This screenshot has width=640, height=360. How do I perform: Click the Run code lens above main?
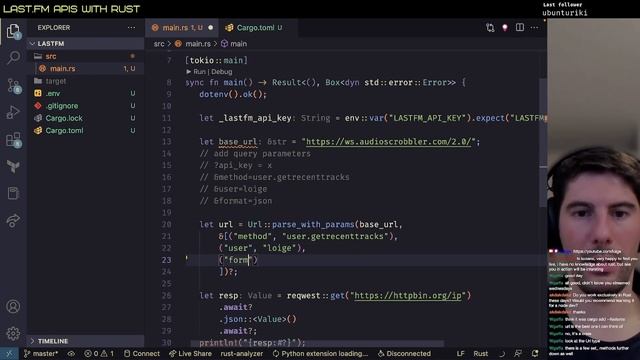(x=200, y=72)
